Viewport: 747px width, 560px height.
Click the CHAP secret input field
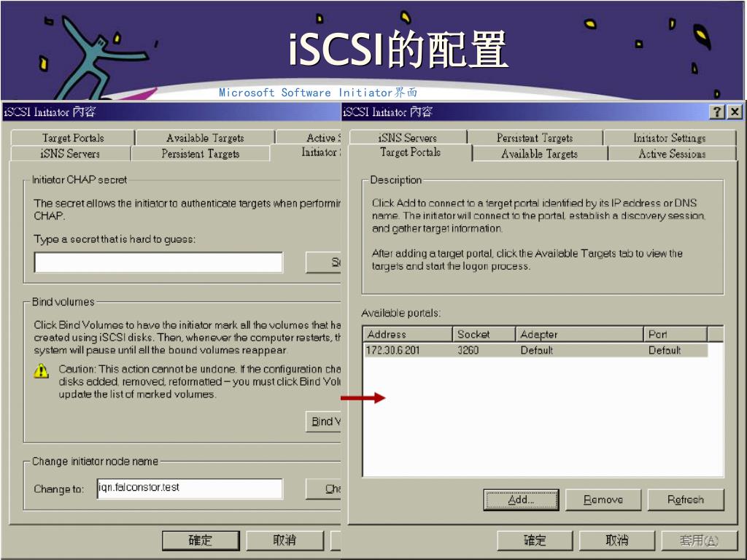tap(158, 262)
